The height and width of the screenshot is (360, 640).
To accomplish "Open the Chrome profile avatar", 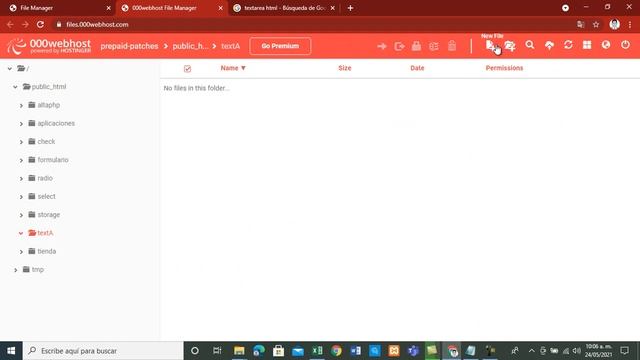I will [614, 24].
